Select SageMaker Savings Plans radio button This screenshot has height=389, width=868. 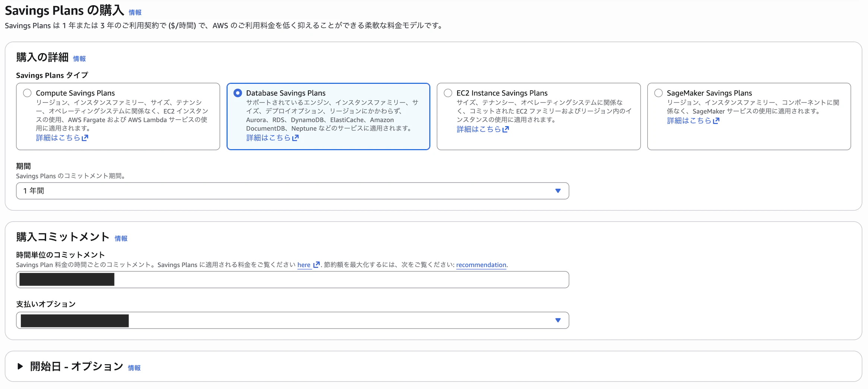tap(658, 93)
